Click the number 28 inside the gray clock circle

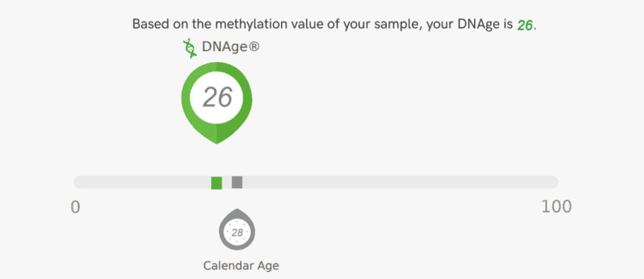tap(237, 233)
